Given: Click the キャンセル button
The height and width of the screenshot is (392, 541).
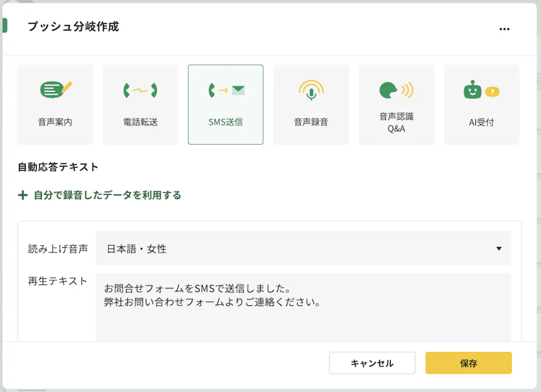Looking at the screenshot, I should (x=372, y=363).
